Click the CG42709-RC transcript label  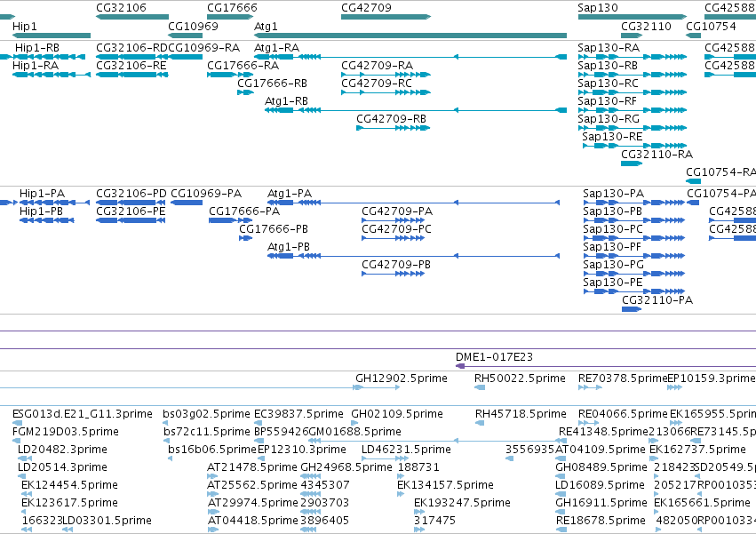tap(377, 83)
